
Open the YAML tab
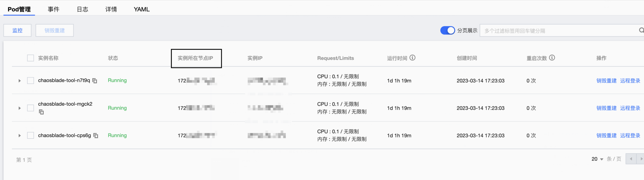click(142, 9)
